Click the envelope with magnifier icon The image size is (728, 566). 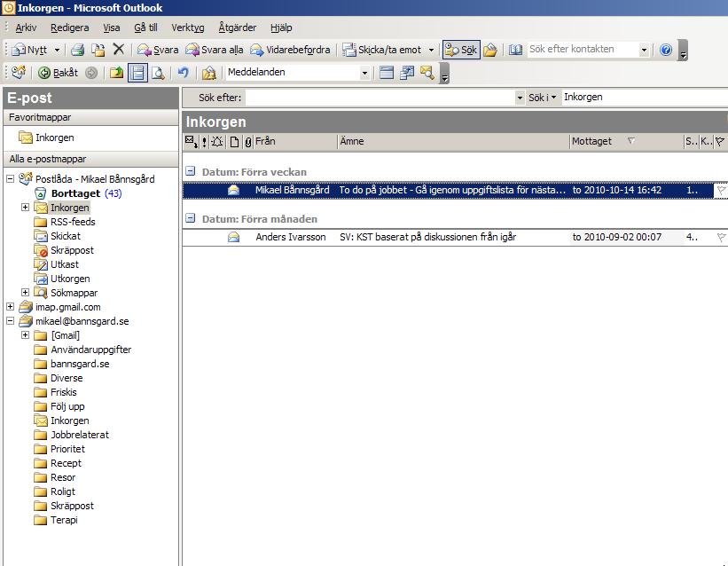tap(427, 73)
